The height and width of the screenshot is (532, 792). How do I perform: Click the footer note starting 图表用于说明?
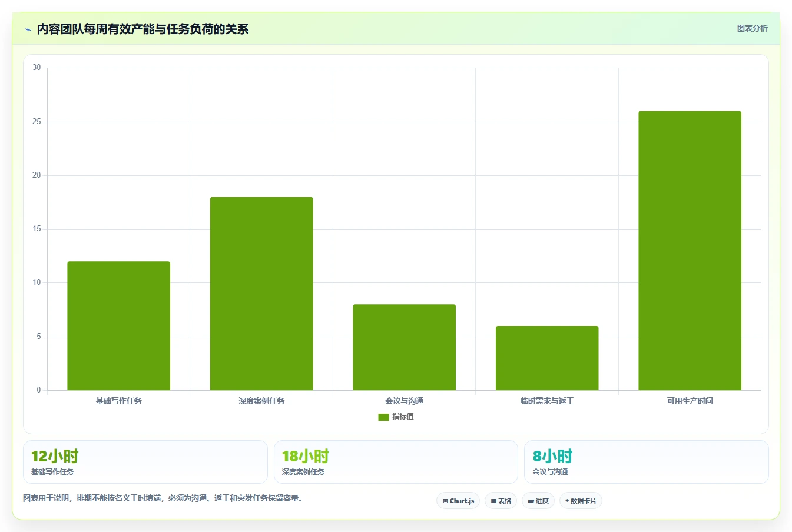point(164,498)
